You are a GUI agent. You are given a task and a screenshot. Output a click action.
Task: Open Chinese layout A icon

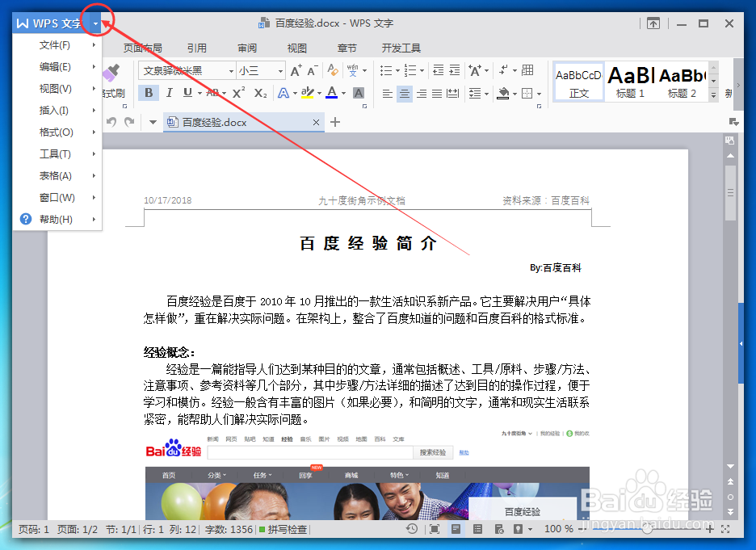(475, 71)
